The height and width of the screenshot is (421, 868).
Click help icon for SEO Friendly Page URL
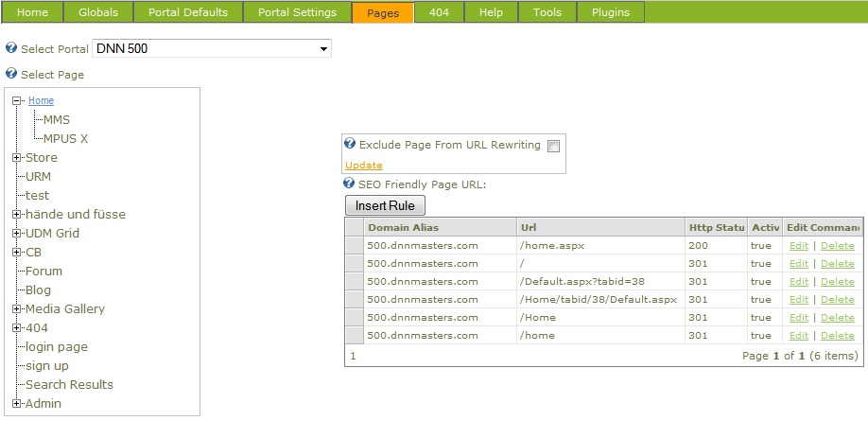(349, 183)
